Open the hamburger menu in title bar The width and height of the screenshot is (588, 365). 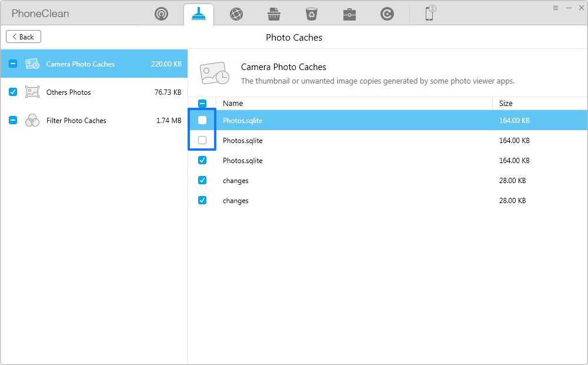pyautogui.click(x=556, y=8)
